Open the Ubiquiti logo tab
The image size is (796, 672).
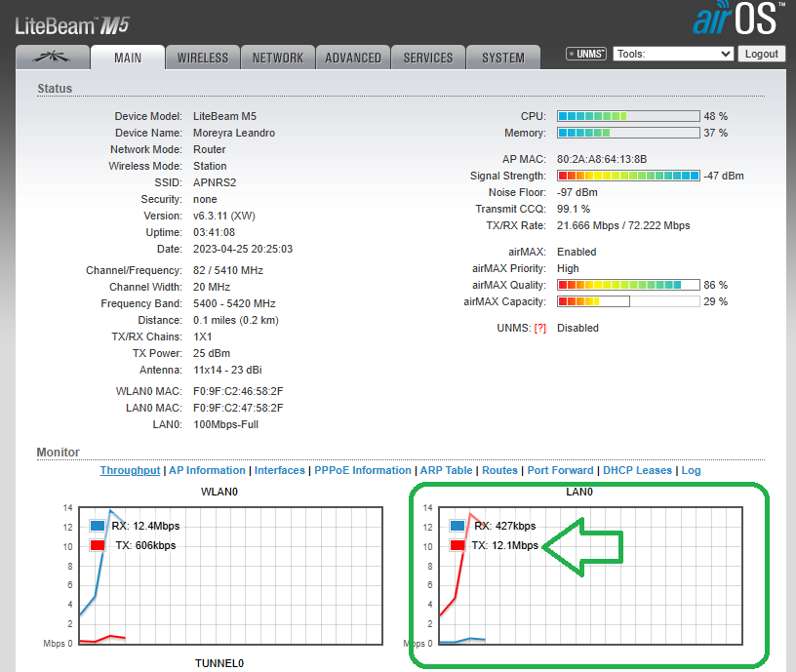53,58
